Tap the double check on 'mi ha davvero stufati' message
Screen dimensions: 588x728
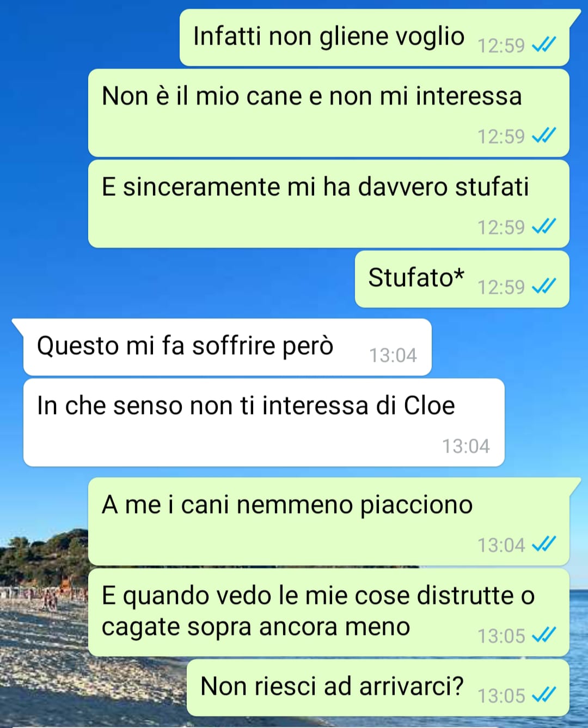coord(544,226)
